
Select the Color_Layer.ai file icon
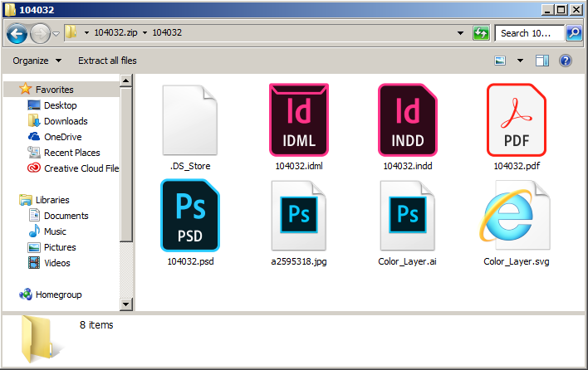click(x=408, y=216)
